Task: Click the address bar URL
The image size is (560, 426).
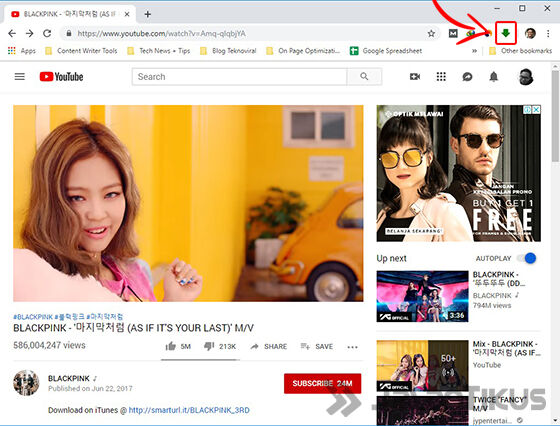Action: pos(161,34)
